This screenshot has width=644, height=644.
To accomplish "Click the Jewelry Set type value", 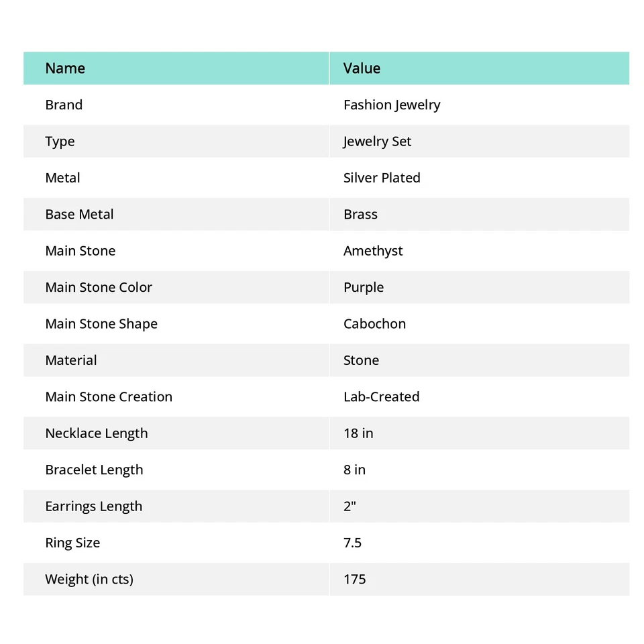I will (377, 142).
